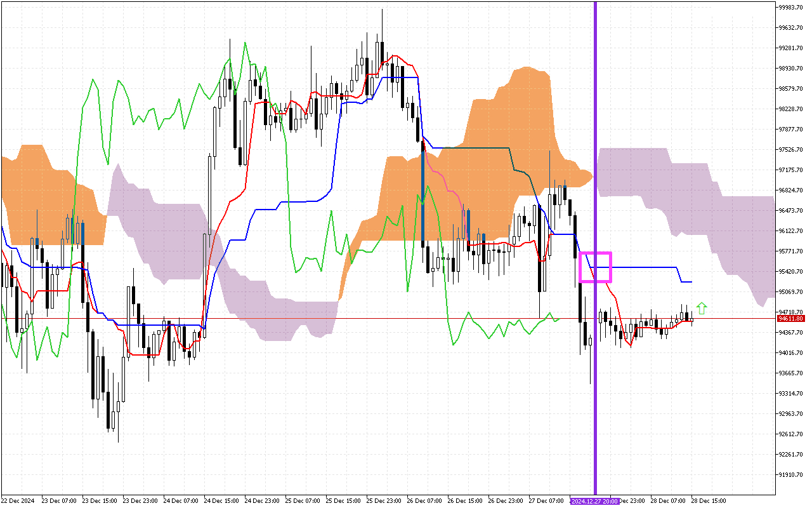Viewport: 812px width, 508px height.
Task: Select price scale value 98228.70
Action: pyautogui.click(x=790, y=109)
